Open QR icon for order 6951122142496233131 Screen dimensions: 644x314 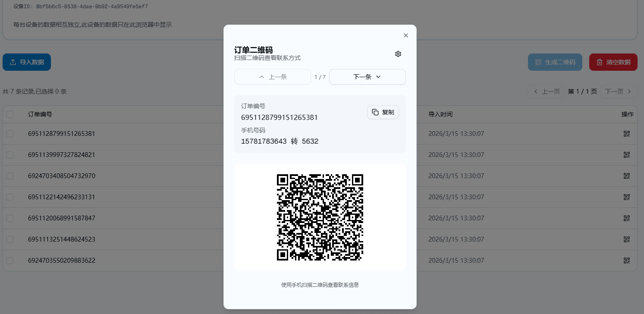[627, 197]
